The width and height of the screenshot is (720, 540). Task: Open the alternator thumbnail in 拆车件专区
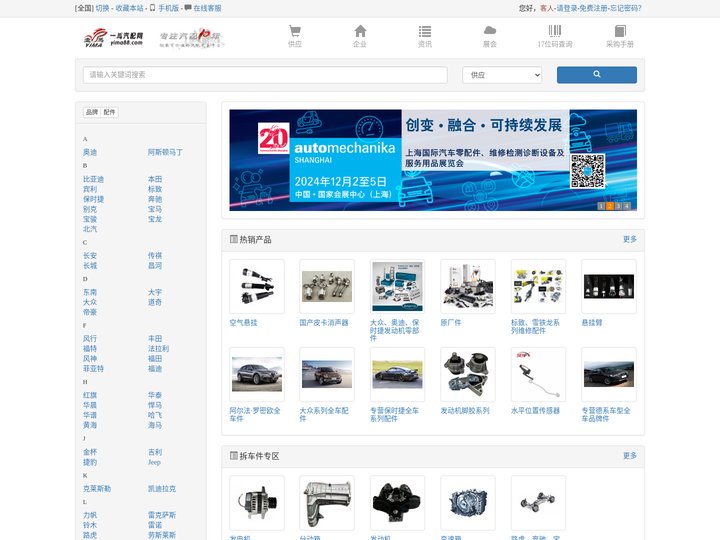click(257, 503)
